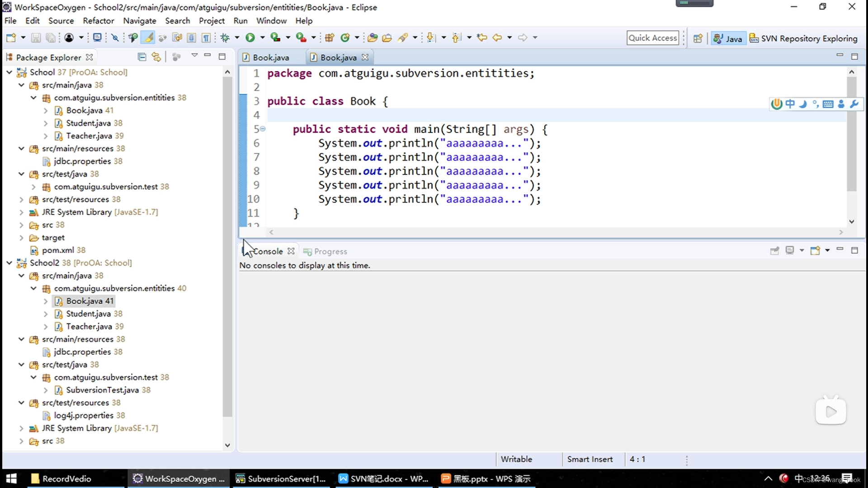Switch to the Java perspective
The height and width of the screenshot is (488, 868).
tap(727, 39)
